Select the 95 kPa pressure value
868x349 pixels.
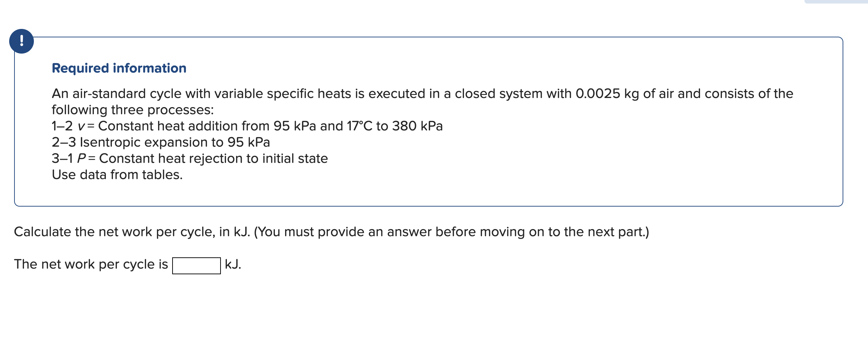tap(295, 126)
